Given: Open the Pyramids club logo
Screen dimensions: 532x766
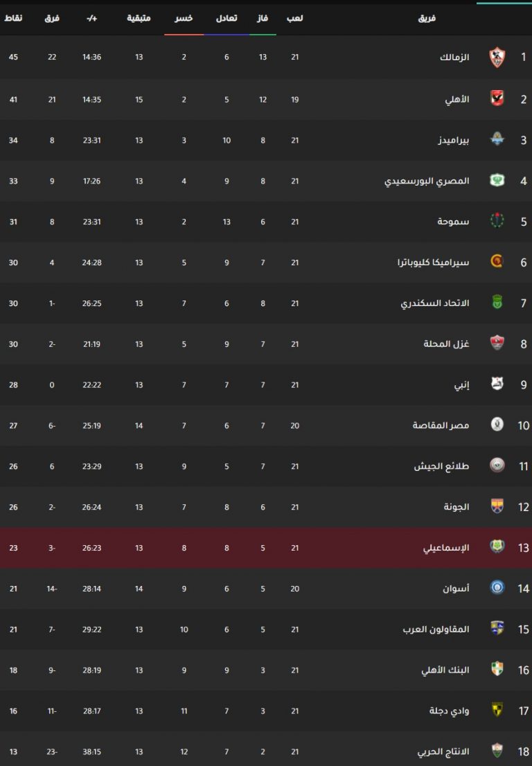Looking at the screenshot, I should pyautogui.click(x=497, y=139).
